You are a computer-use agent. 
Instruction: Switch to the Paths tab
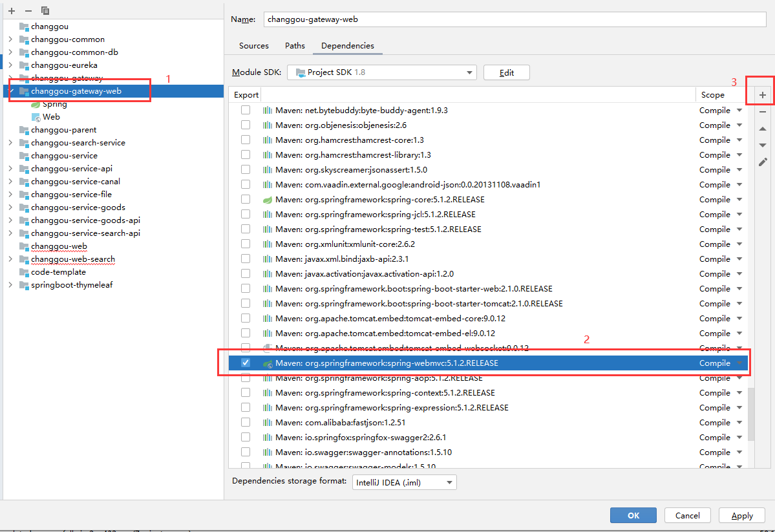tap(295, 46)
